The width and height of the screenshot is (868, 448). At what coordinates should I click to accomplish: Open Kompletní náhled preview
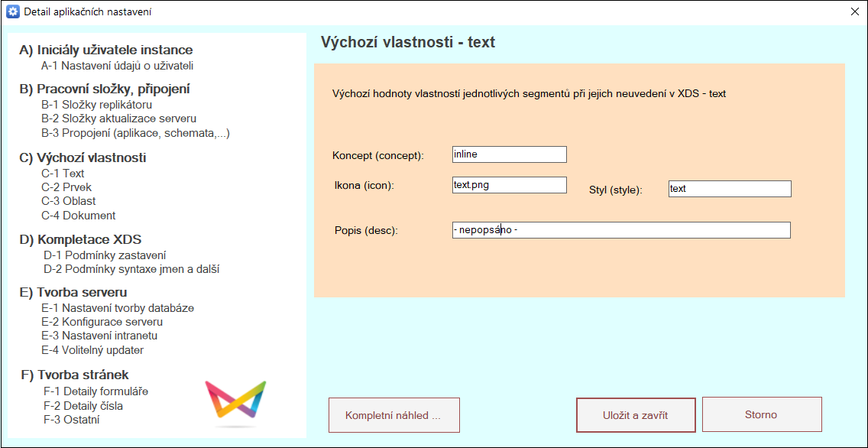(394, 415)
